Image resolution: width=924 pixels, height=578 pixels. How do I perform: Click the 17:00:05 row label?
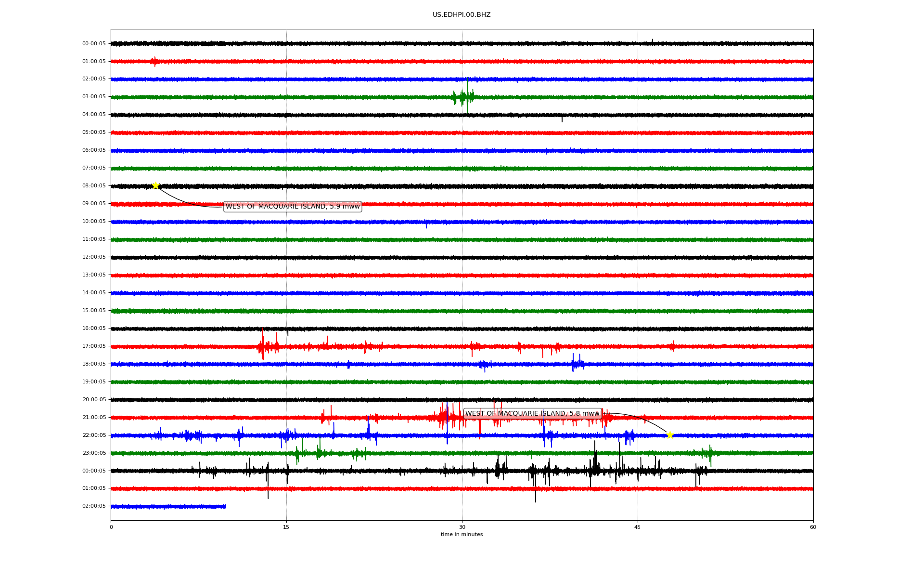click(x=94, y=346)
